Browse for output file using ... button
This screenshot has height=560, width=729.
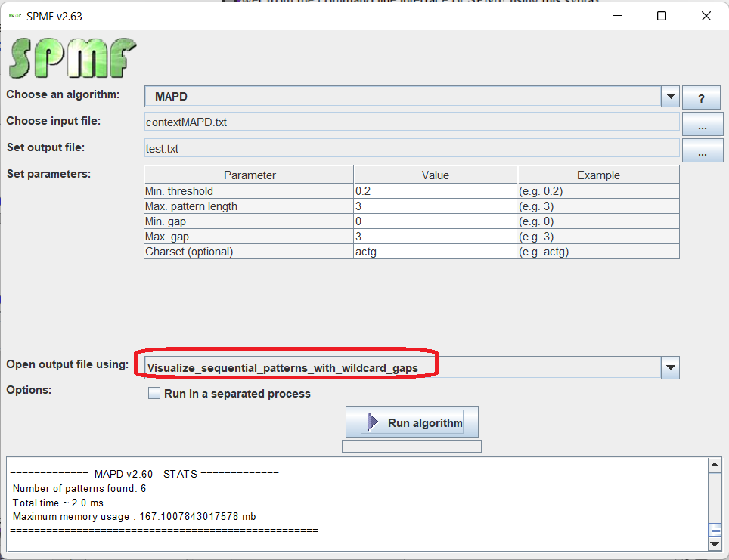[701, 151]
